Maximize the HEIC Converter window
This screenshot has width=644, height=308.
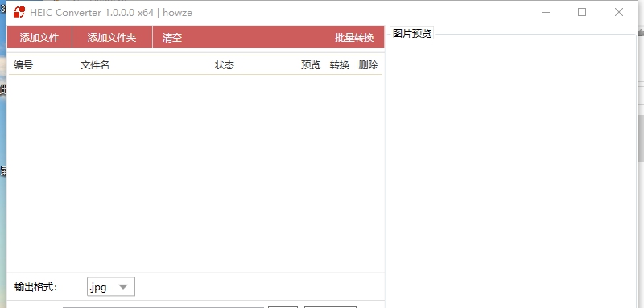(582, 12)
